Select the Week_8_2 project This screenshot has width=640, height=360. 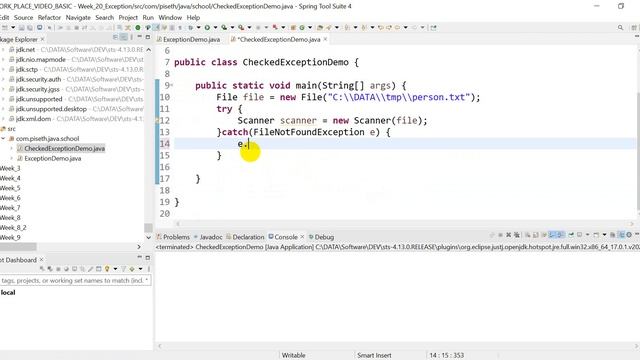click(13, 228)
